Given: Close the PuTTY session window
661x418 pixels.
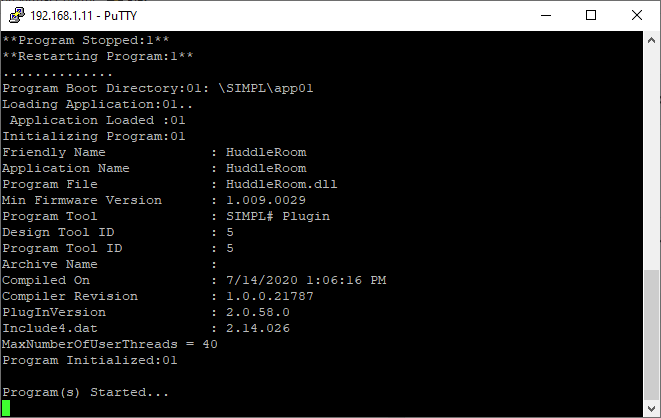Looking at the screenshot, I should point(637,15).
